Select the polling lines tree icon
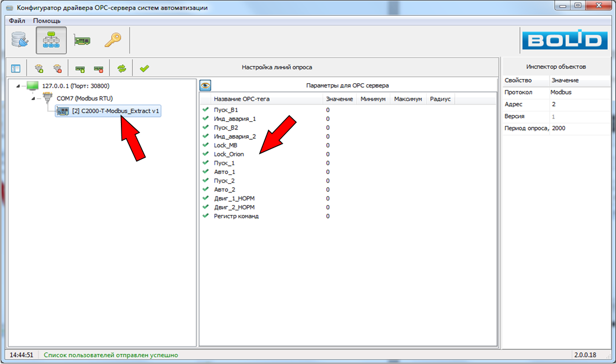 click(x=51, y=40)
